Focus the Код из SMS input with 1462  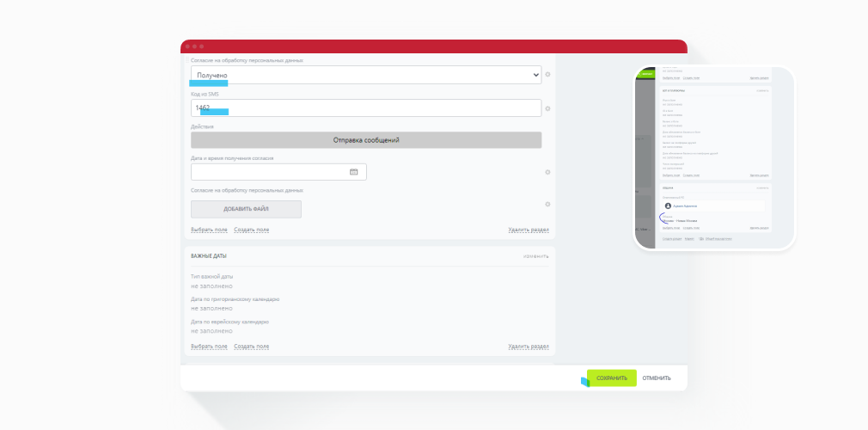(366, 108)
